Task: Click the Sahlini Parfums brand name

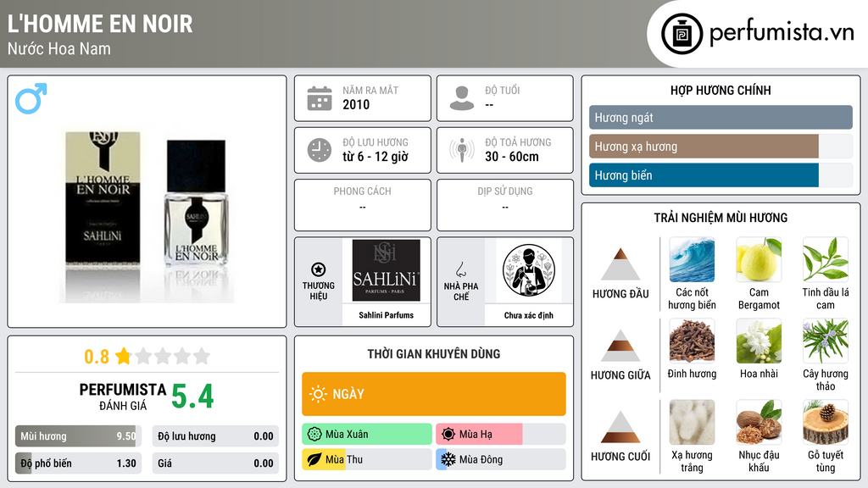Action: pyautogui.click(x=386, y=315)
